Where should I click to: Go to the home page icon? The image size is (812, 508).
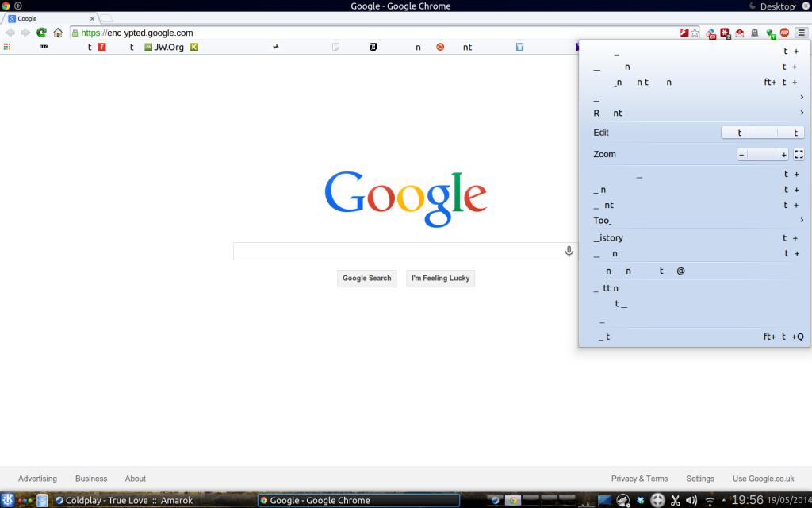58,33
